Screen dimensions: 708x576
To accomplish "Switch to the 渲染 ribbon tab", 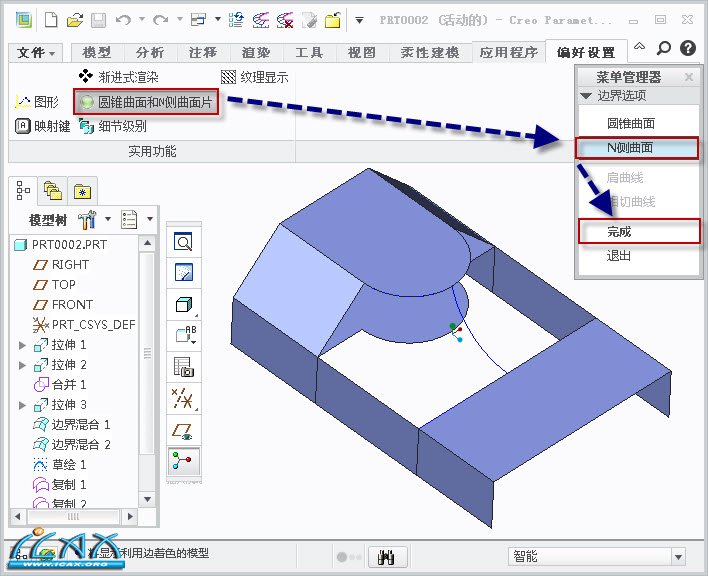I will coord(256,53).
